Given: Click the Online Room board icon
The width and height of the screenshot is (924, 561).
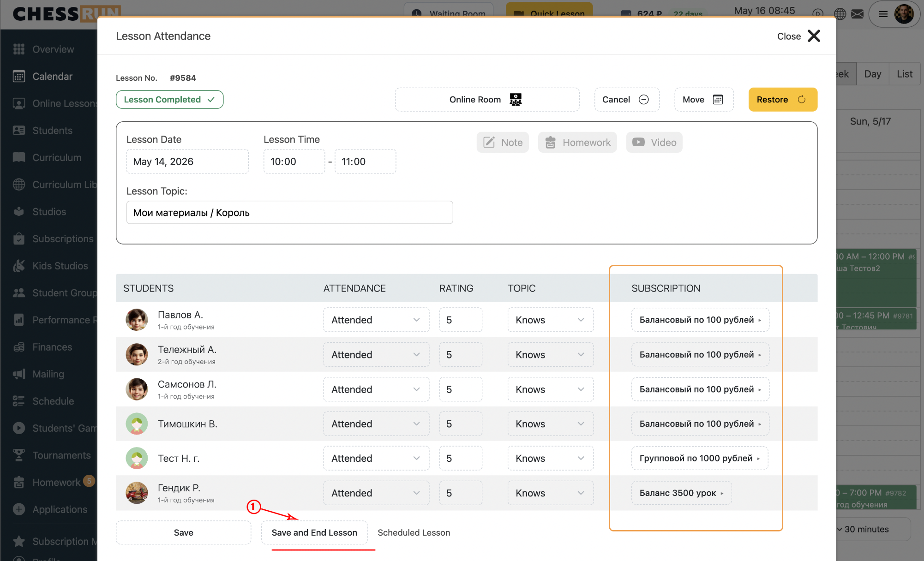Looking at the screenshot, I should pyautogui.click(x=516, y=100).
